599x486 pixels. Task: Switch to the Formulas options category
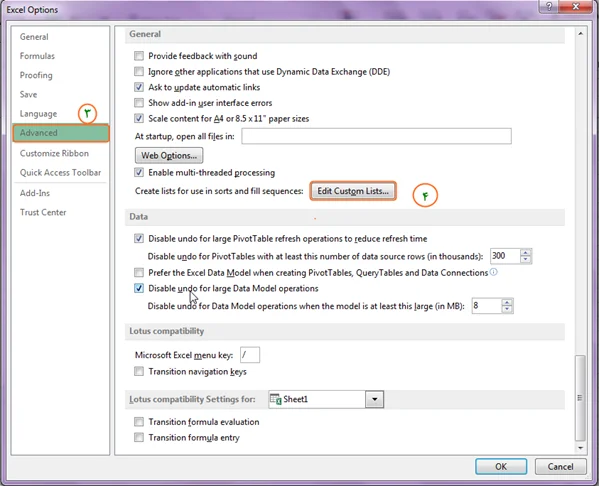[37, 56]
